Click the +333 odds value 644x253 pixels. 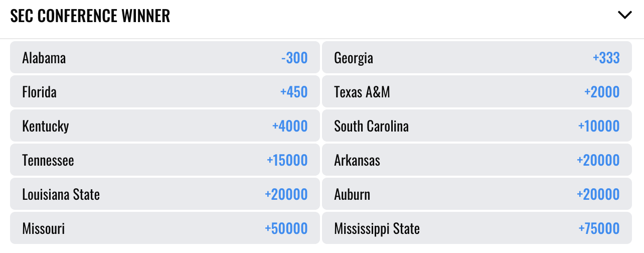click(606, 58)
